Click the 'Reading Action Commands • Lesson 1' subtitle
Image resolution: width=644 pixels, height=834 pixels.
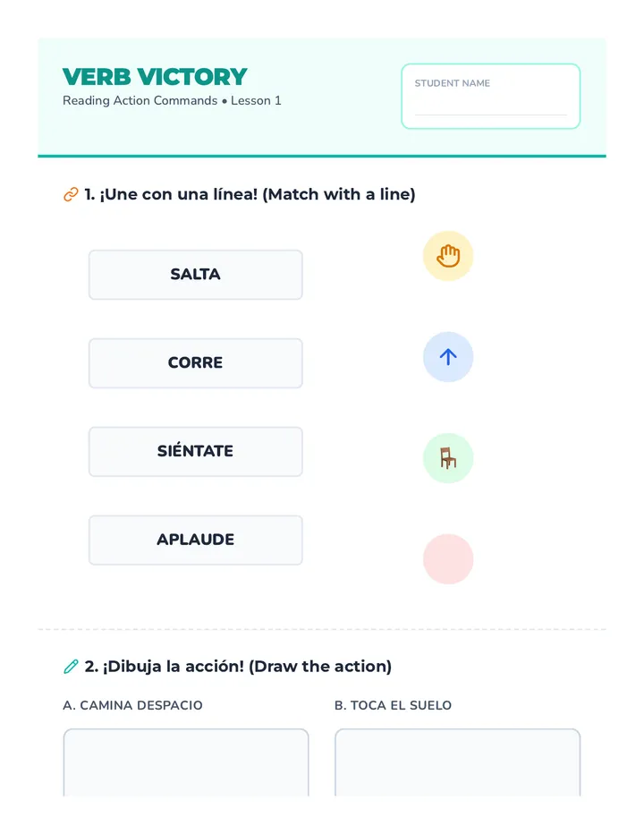(x=172, y=100)
